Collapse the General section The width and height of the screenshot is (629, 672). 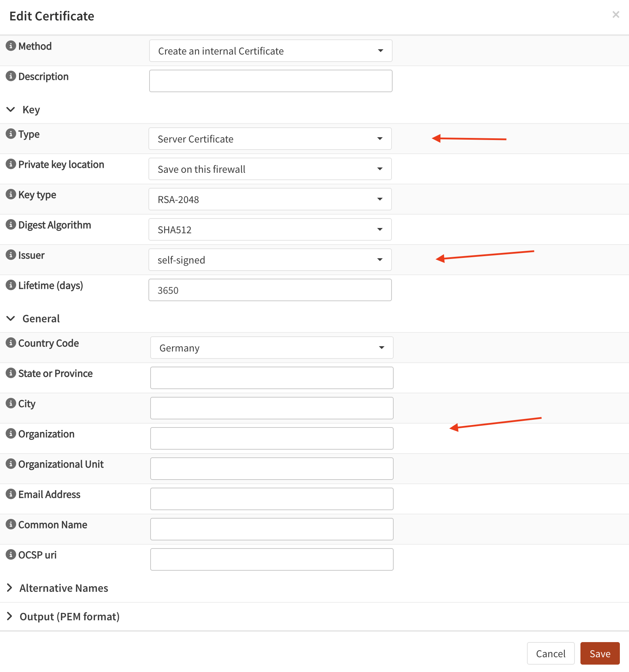[x=11, y=318]
